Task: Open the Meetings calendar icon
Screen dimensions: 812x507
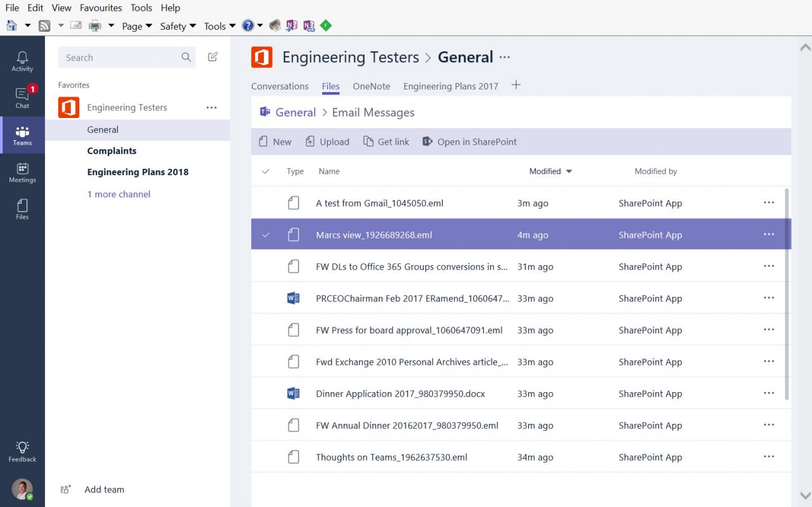Action: pos(22,169)
